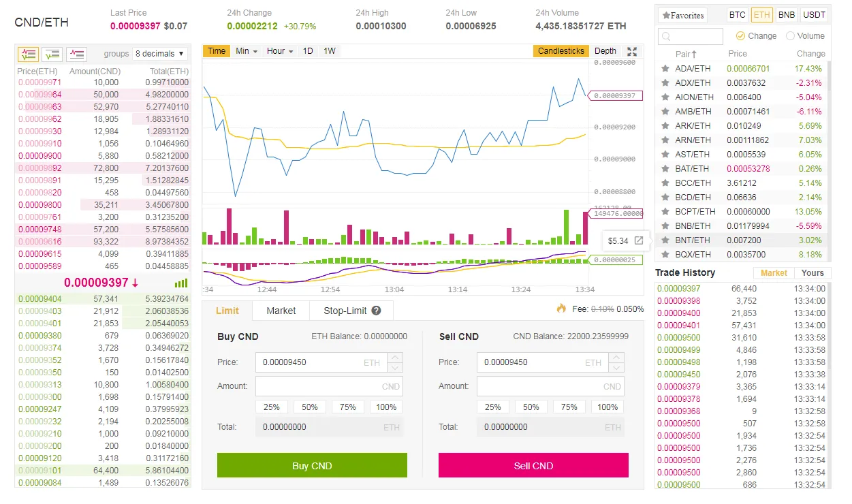Screen dimensions: 852x504
Task: Show Yours tab in Trade History
Action: coord(812,273)
